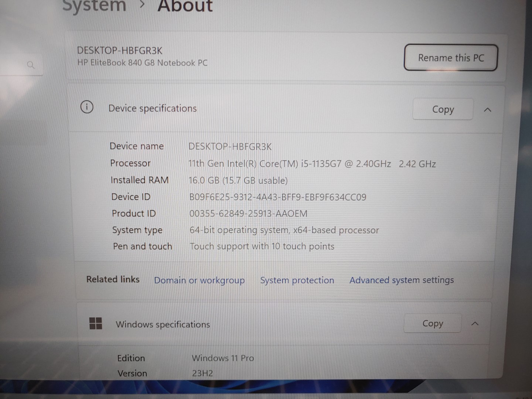
Task: Click DESKTOP-HBFGR3K header PC name
Action: click(x=120, y=50)
